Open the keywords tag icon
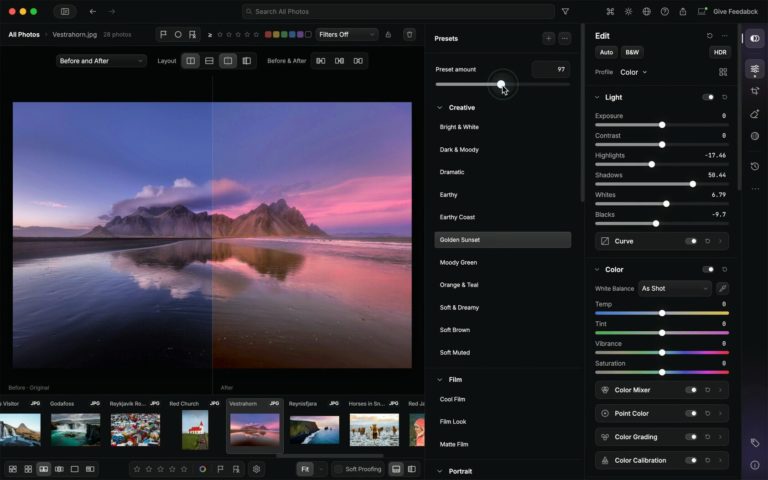 click(x=755, y=443)
